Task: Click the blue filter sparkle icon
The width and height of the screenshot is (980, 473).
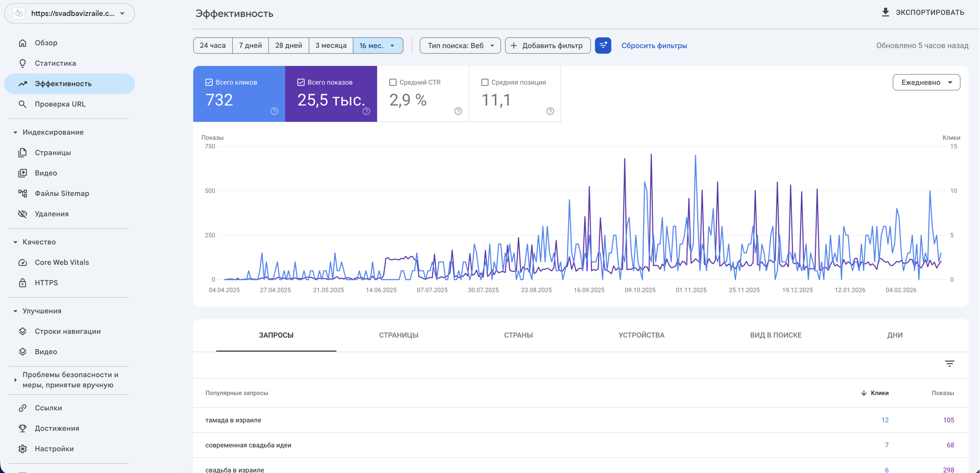Action: [x=603, y=45]
